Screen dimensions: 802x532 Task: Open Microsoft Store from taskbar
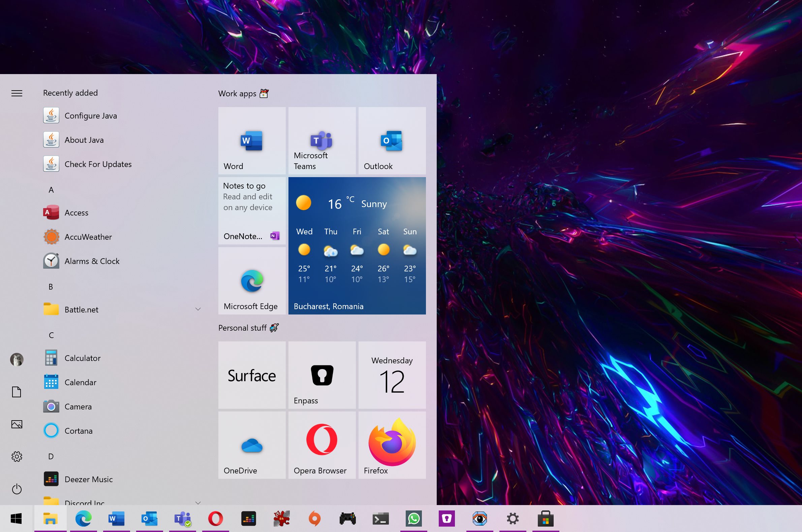point(546,519)
